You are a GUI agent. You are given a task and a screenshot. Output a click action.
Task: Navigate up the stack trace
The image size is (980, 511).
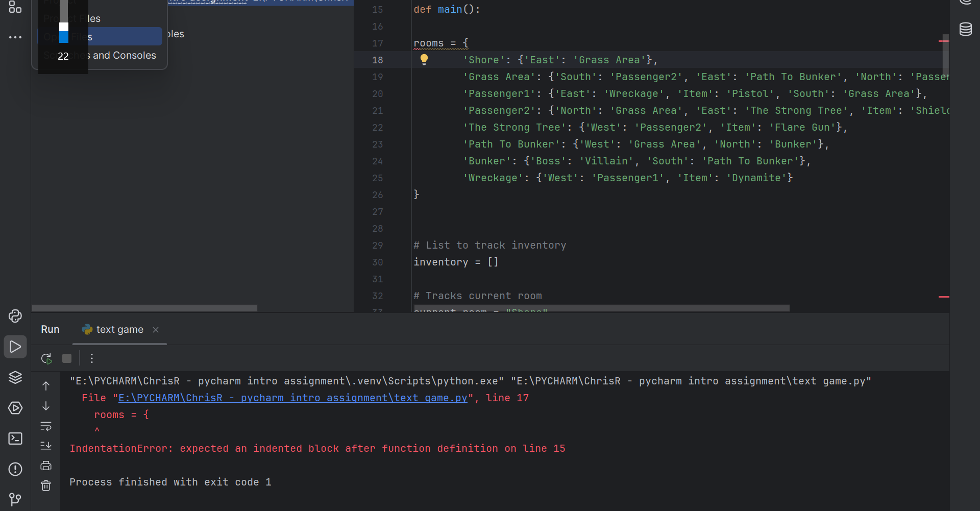pyautogui.click(x=46, y=386)
